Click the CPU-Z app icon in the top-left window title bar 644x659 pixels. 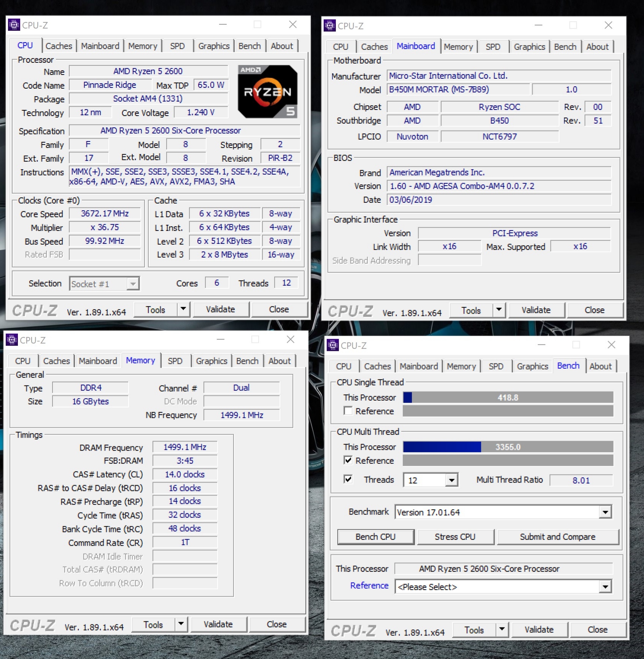(14, 25)
